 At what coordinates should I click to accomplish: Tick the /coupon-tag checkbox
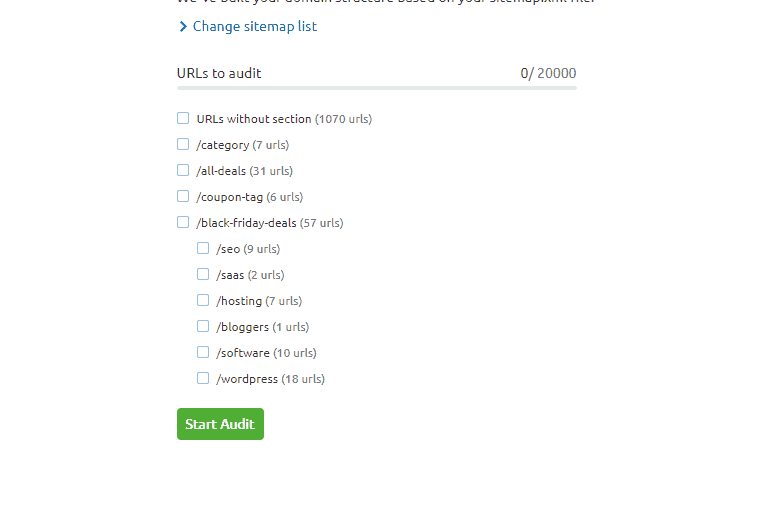183,196
